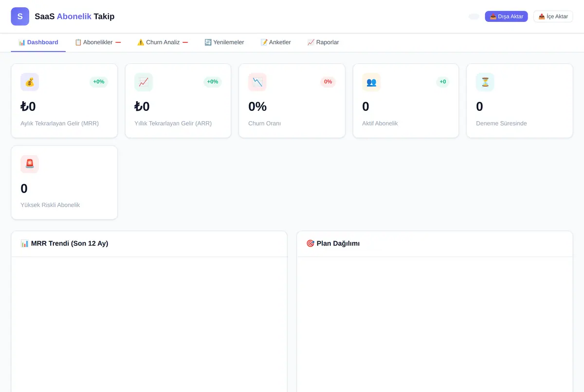
Task: Click the Yüksek Riskli Abonelik label
Action: (50, 205)
